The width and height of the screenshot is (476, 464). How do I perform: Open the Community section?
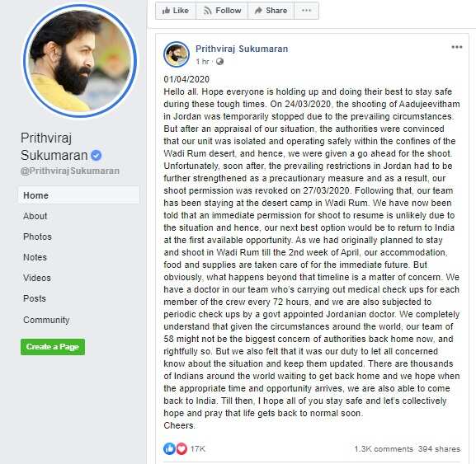click(46, 320)
